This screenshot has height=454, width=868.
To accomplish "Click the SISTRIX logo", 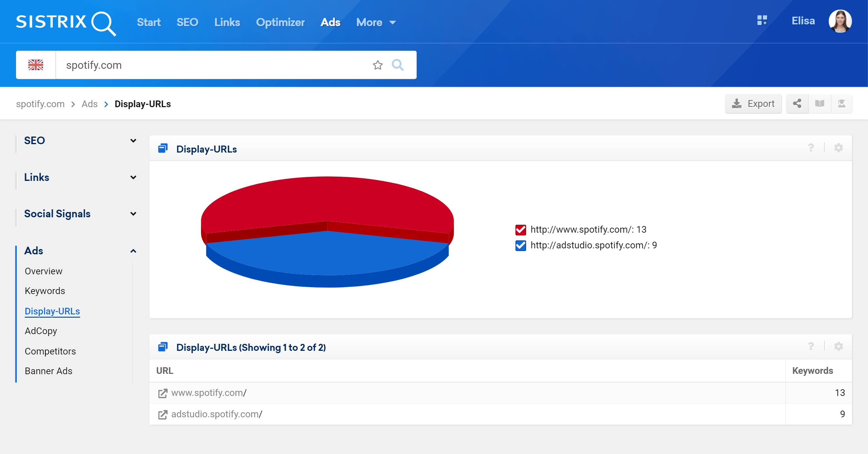I will 66,23.
